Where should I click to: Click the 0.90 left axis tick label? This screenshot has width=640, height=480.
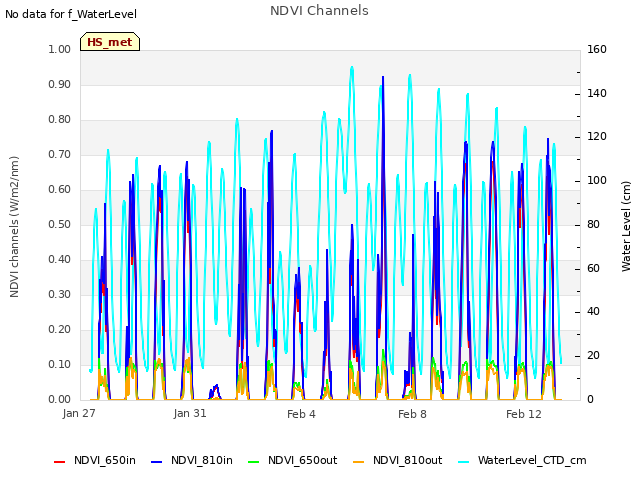click(x=60, y=84)
